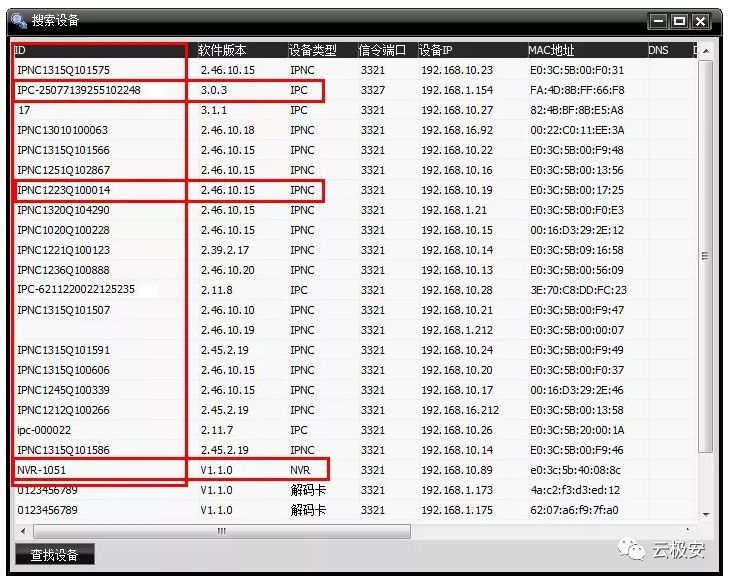The image size is (729, 582).
Task: Select device IPNC13010100063
Action: click(62, 130)
